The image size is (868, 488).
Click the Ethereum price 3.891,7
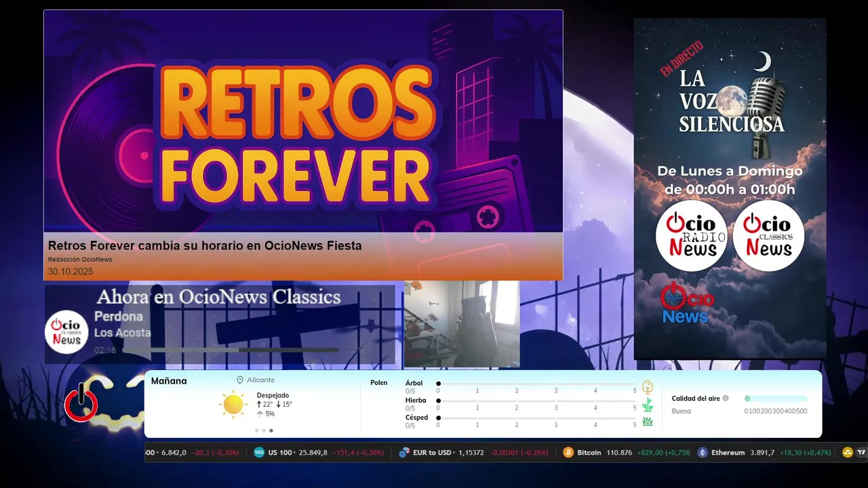point(762,453)
